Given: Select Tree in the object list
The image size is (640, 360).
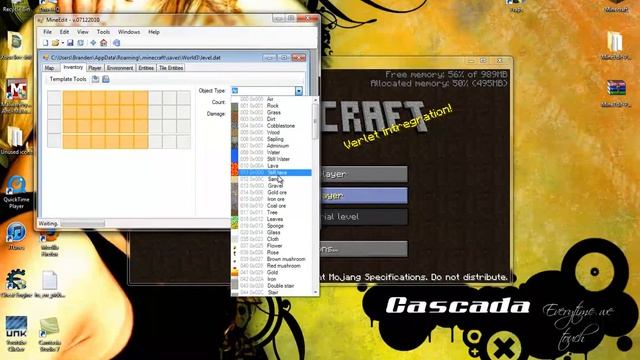Looking at the screenshot, I should coord(271,212).
